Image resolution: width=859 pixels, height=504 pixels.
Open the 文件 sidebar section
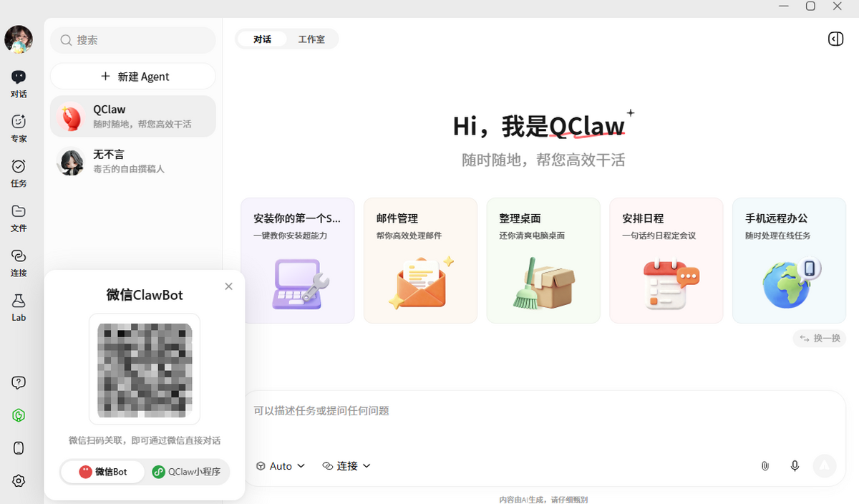point(19,218)
